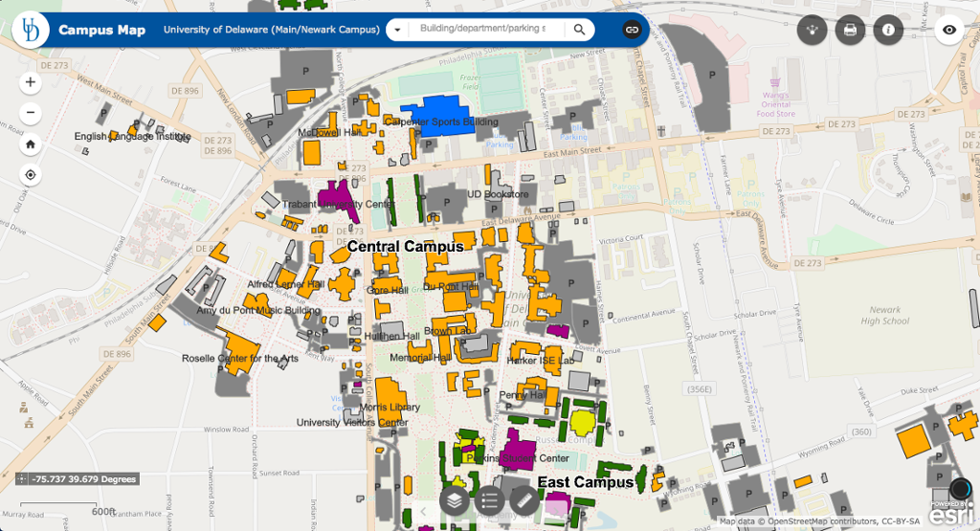This screenshot has width=980, height=531.
Task: Open the print map tool
Action: (850, 30)
